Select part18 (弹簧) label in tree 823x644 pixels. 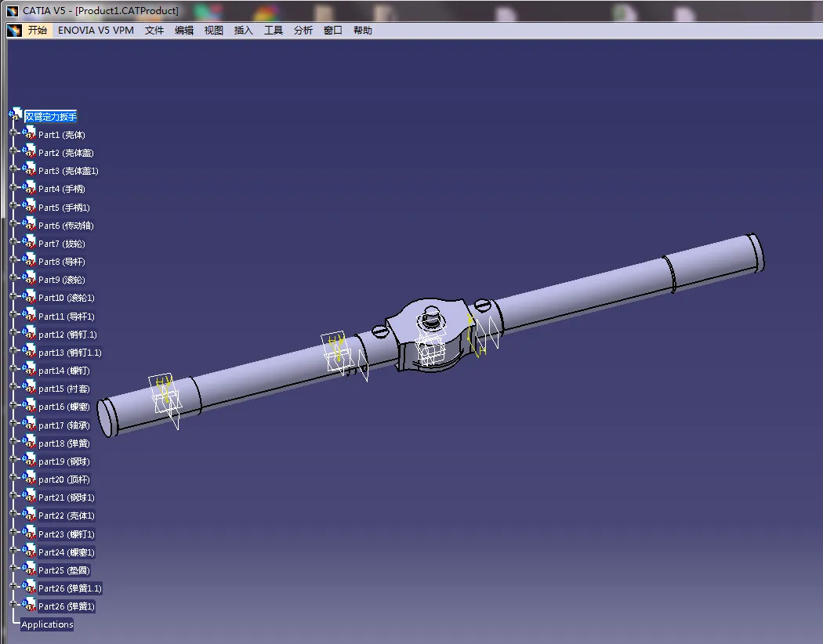point(64,443)
